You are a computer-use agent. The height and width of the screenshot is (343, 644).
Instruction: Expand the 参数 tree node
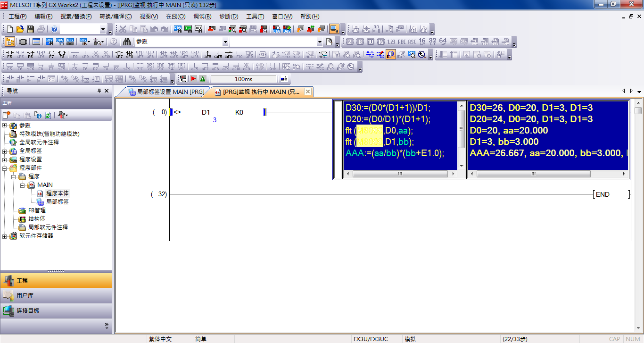click(x=5, y=125)
